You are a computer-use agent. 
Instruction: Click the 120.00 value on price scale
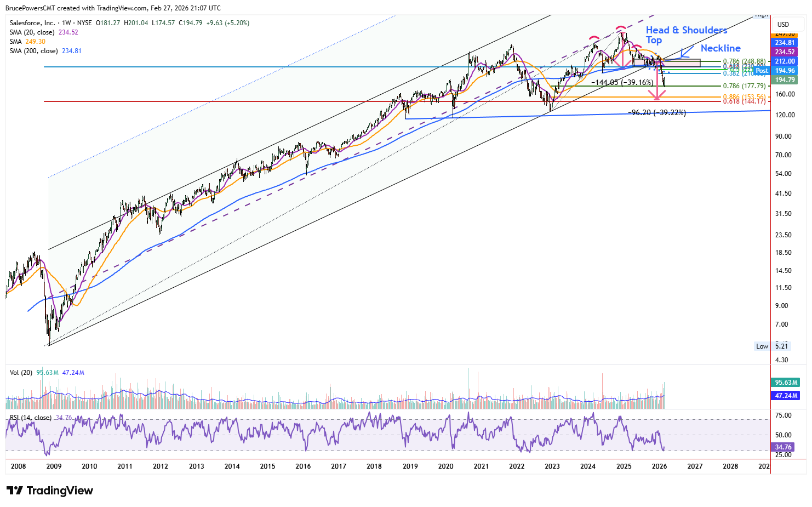785,115
